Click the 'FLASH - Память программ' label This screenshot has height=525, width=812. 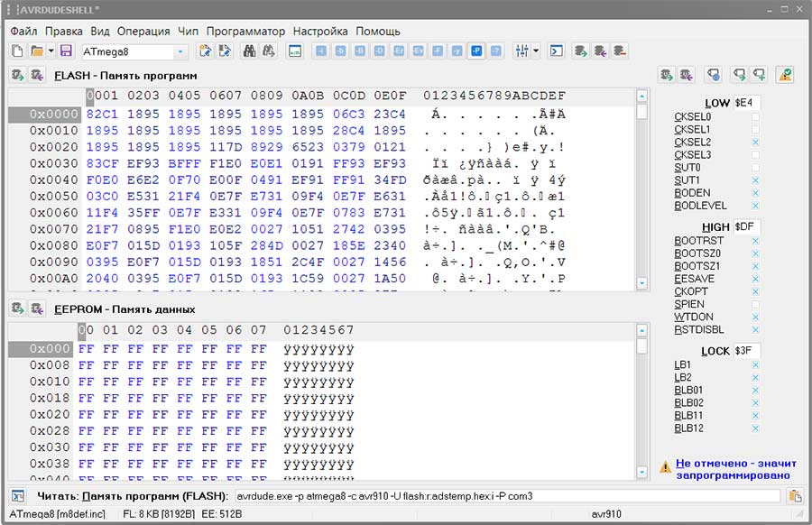click(125, 76)
